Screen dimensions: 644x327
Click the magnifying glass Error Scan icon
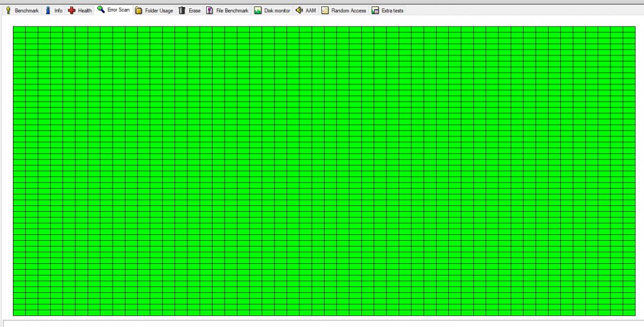(101, 10)
